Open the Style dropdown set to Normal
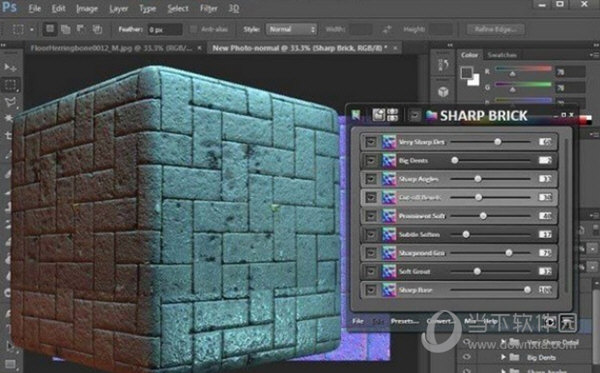The width and height of the screenshot is (600, 373). click(291, 29)
